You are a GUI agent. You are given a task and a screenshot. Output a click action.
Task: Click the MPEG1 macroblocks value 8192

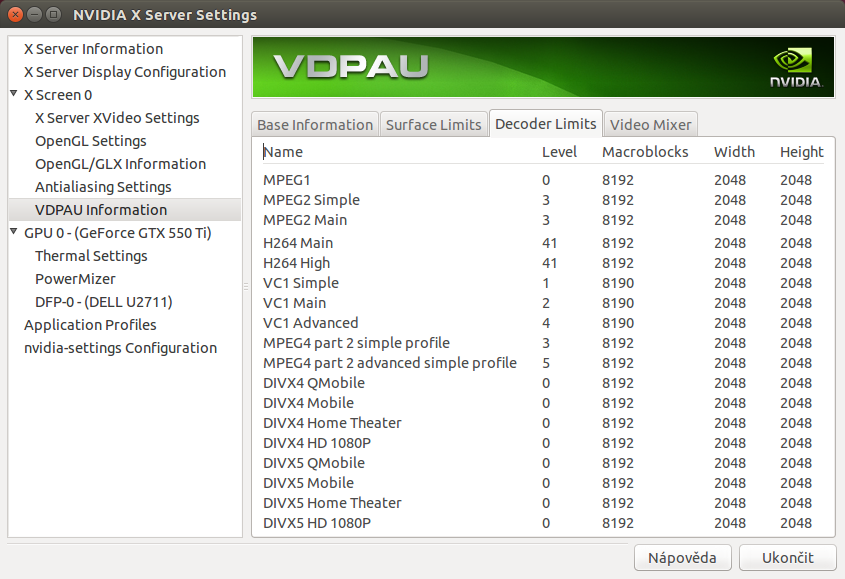coord(618,180)
